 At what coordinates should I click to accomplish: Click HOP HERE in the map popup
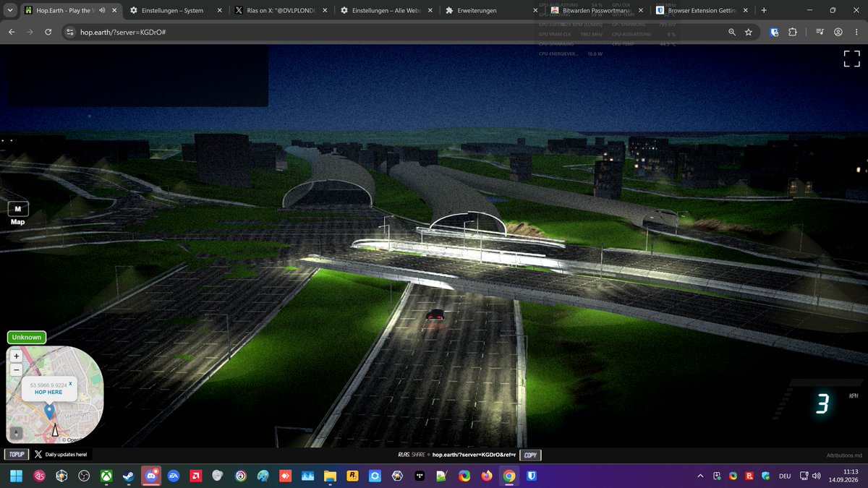tap(48, 392)
